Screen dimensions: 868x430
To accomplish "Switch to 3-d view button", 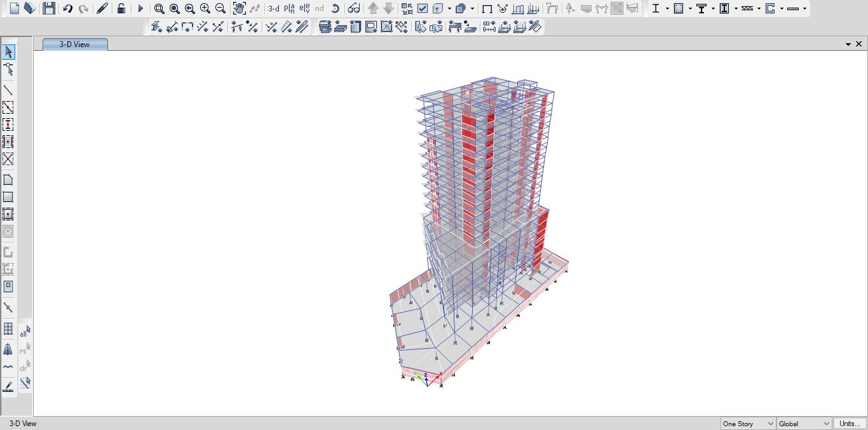I will point(273,8).
